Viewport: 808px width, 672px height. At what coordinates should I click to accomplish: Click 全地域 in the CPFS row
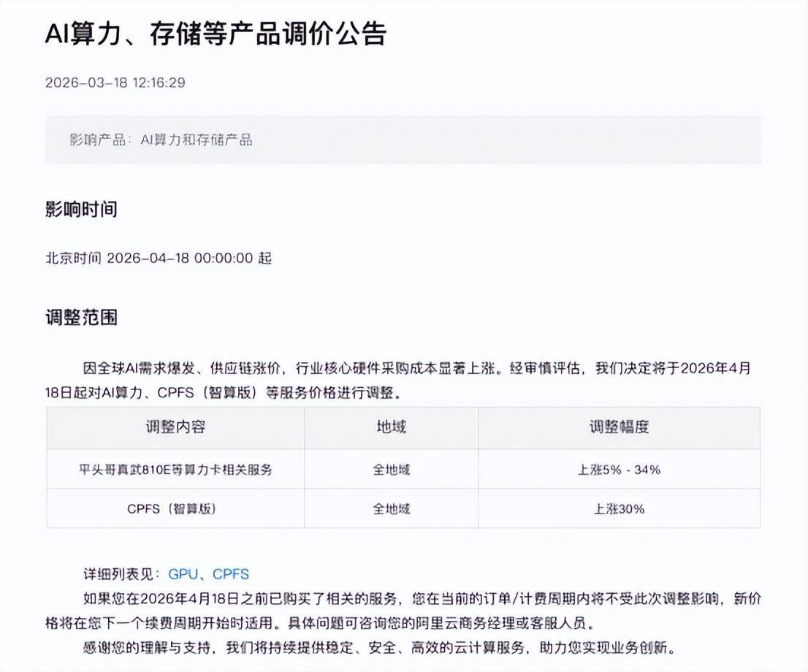pos(392,509)
